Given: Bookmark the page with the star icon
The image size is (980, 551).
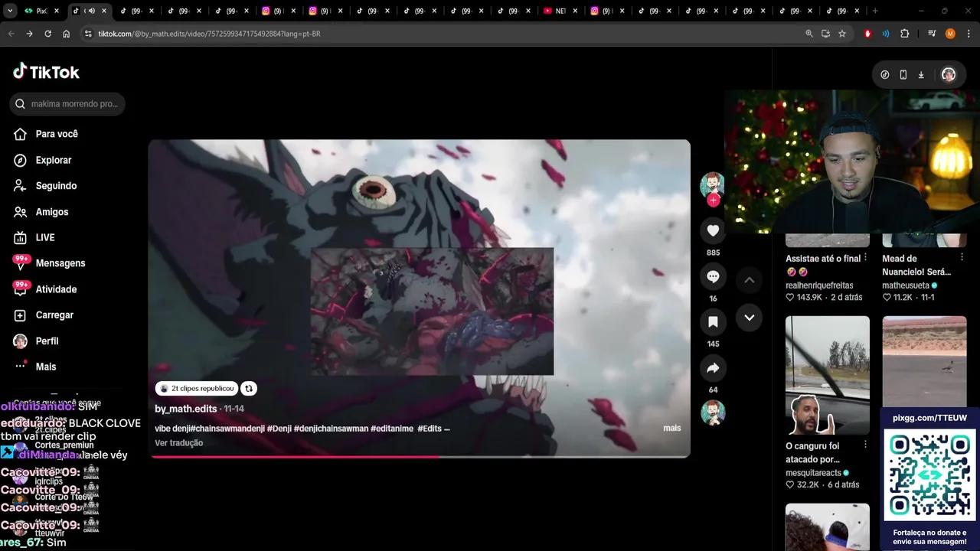Looking at the screenshot, I should [x=842, y=34].
